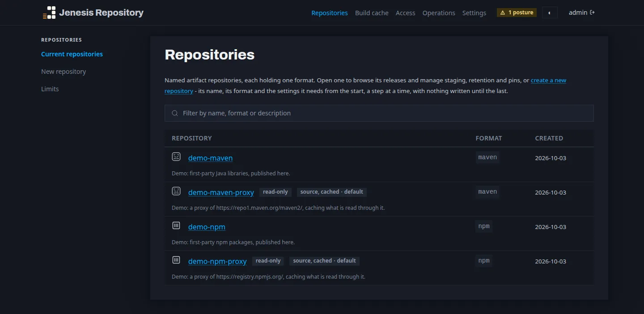Click the FORMAT column header
The image size is (644, 314).
(489, 138)
